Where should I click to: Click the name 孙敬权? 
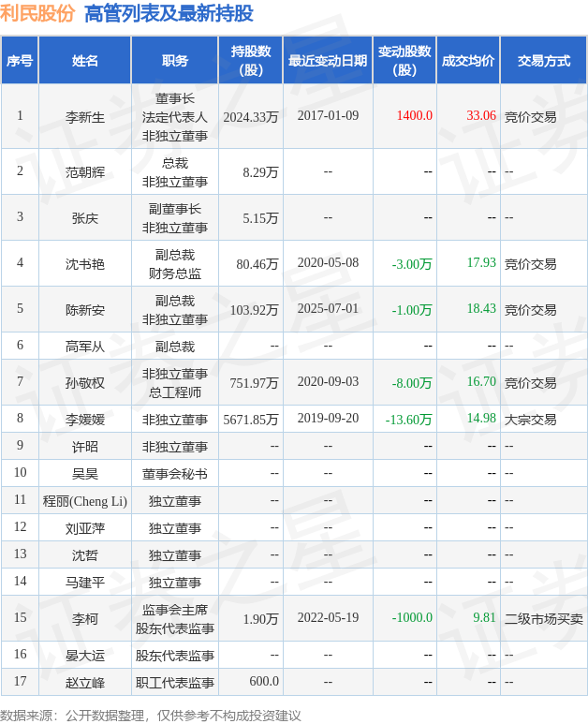click(85, 383)
